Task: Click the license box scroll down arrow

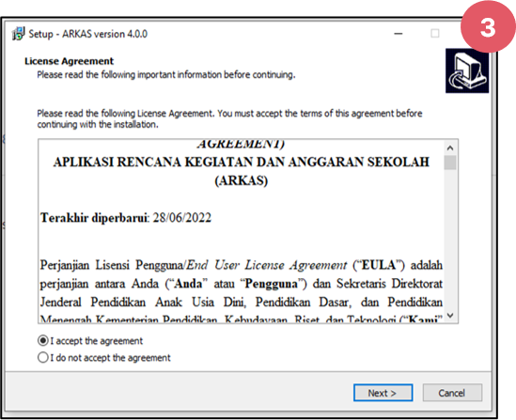Action: pos(450,316)
